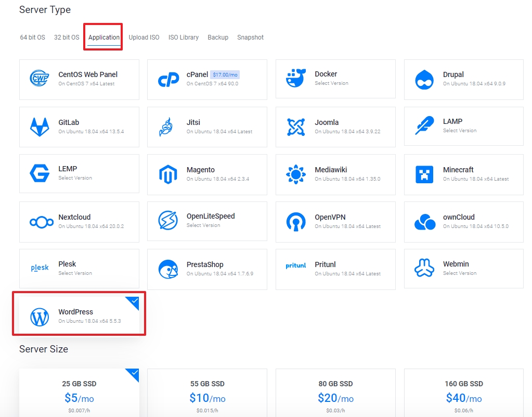Switch to the Backup tab
The width and height of the screenshot is (532, 417).
click(218, 37)
